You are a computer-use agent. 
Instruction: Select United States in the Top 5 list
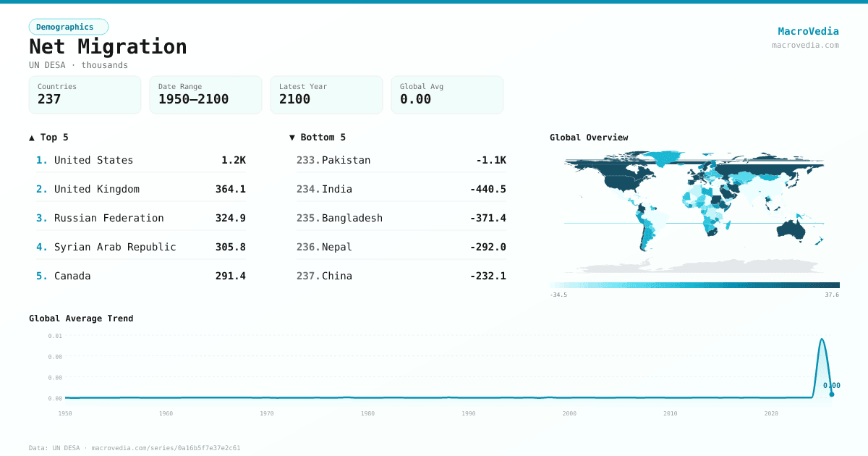tap(93, 160)
